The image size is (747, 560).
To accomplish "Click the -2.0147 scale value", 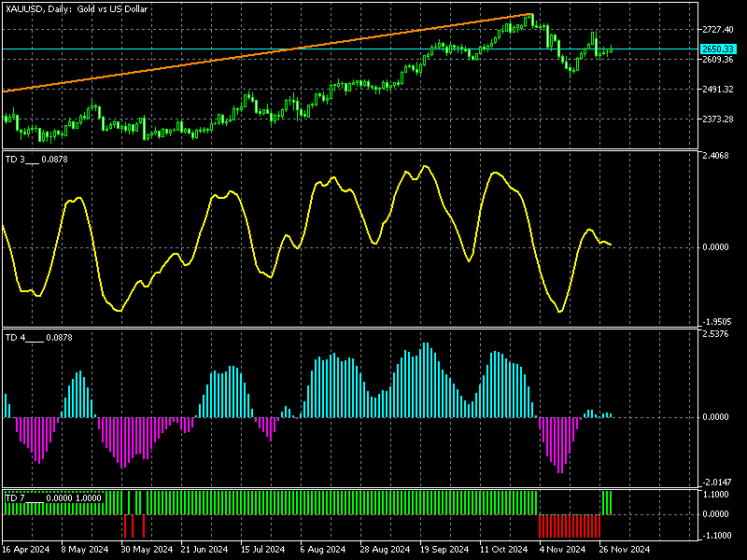I will pos(715,483).
